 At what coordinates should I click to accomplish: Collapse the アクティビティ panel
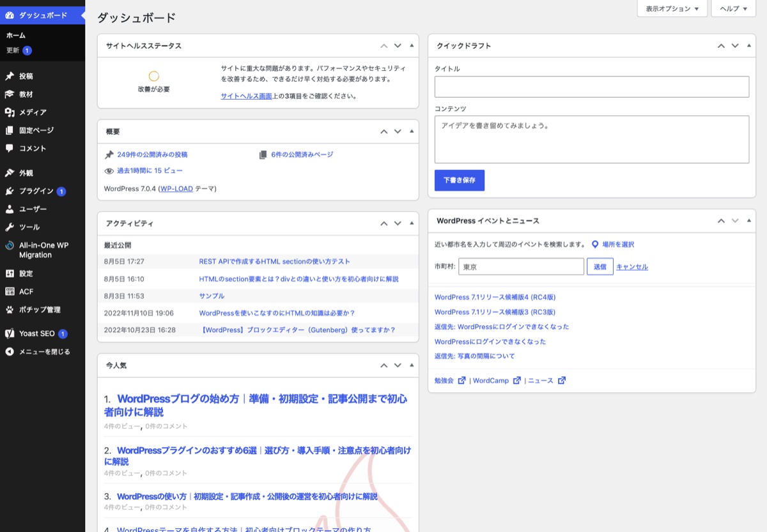[411, 224]
